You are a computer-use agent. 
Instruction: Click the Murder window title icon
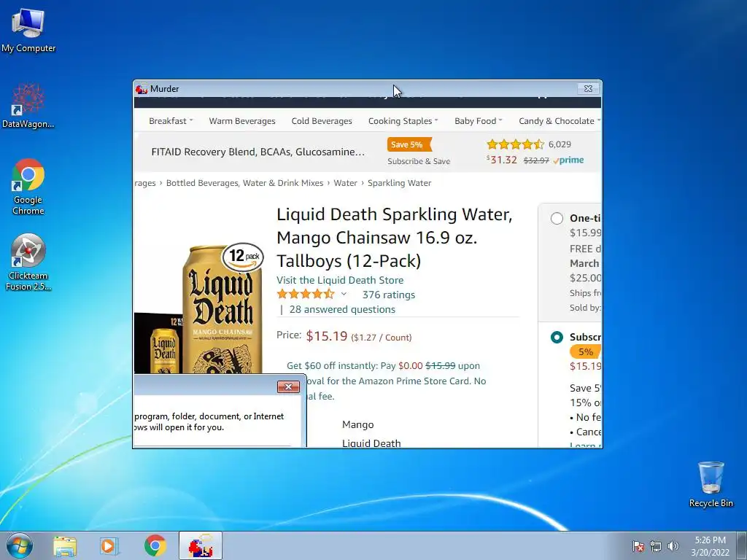click(142, 89)
